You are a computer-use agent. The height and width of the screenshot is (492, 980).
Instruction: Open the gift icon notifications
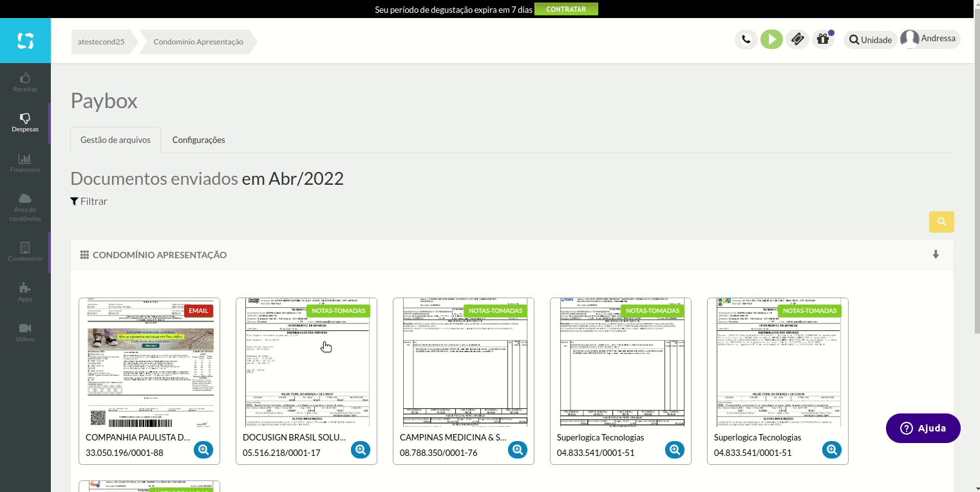(x=823, y=39)
